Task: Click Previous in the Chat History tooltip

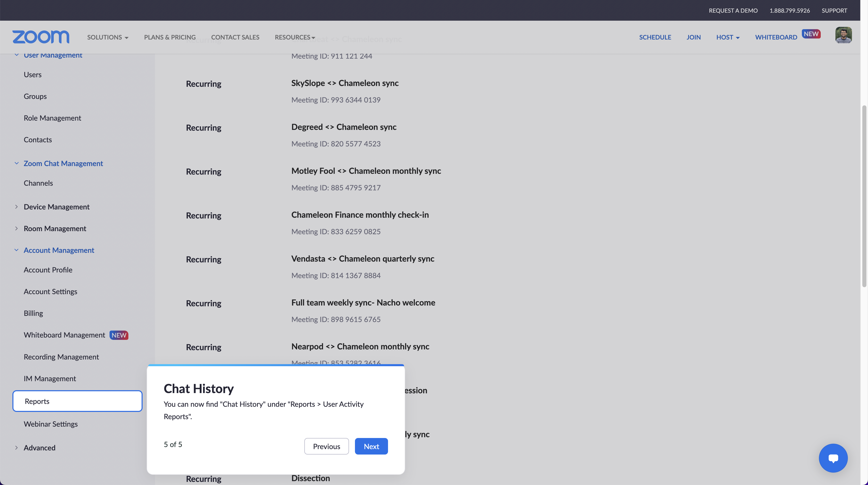Action: [327, 446]
